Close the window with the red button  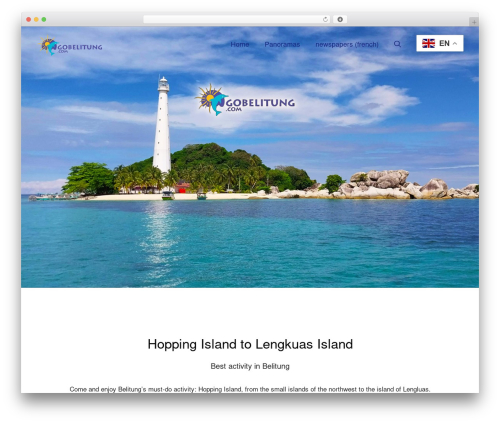[x=29, y=19]
